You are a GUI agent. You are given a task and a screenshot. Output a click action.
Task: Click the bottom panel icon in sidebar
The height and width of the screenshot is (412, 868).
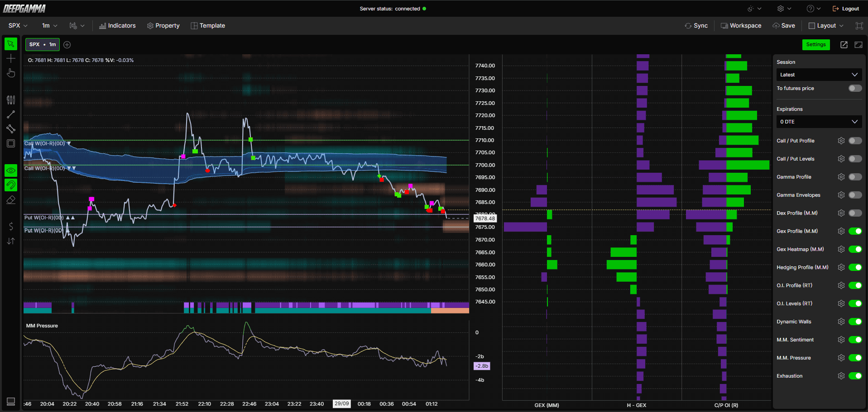(x=11, y=401)
